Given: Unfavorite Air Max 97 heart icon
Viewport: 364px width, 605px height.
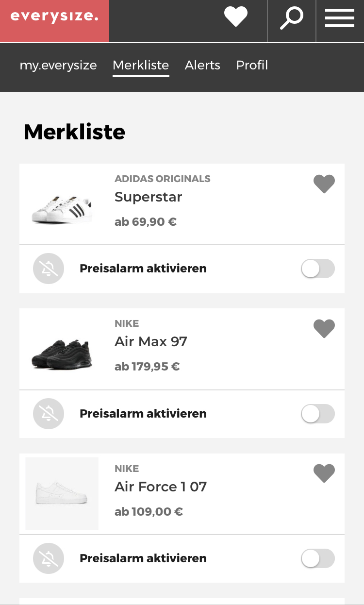Looking at the screenshot, I should pyautogui.click(x=324, y=329).
